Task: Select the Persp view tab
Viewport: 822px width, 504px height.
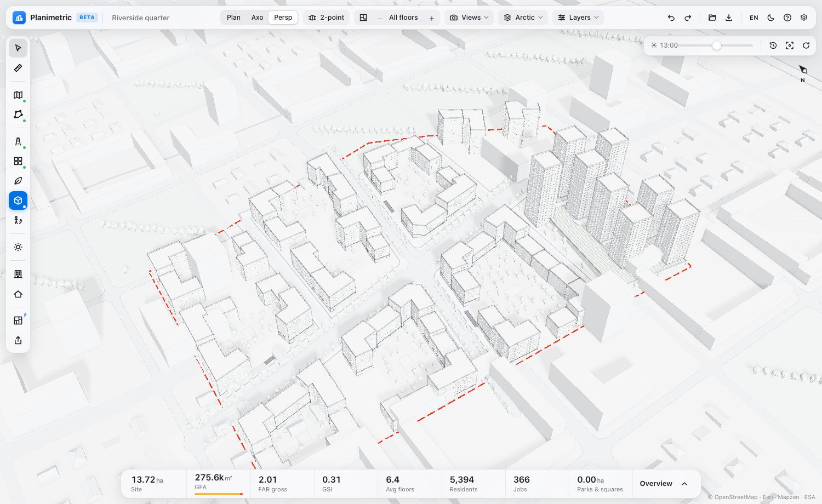Action: point(283,18)
